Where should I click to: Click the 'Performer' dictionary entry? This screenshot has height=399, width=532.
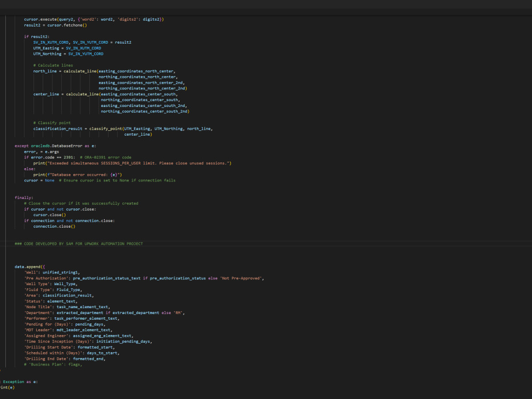pyautogui.click(x=72, y=319)
